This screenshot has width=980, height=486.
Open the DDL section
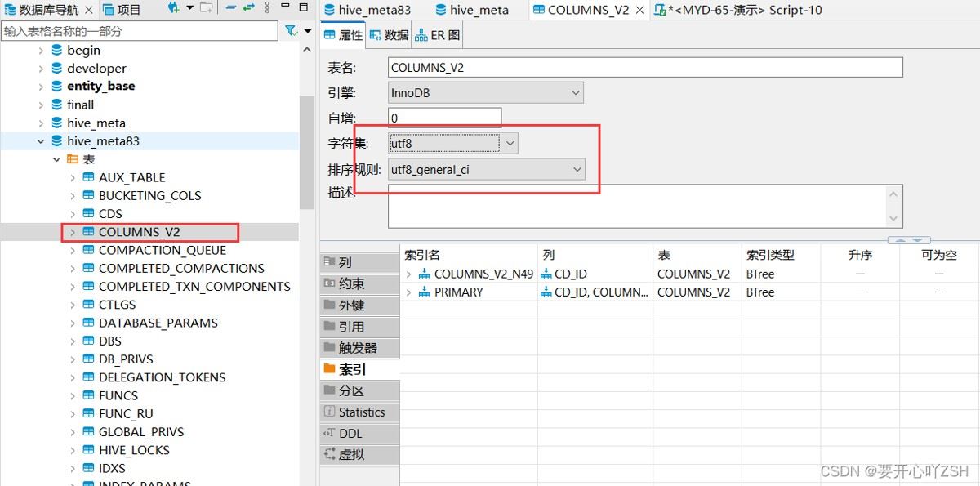point(360,433)
